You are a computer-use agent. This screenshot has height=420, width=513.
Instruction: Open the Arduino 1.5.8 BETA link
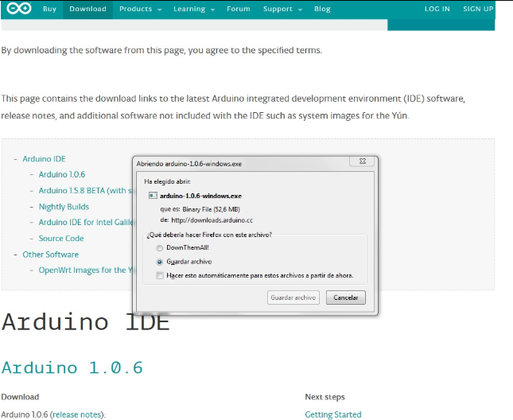click(85, 191)
